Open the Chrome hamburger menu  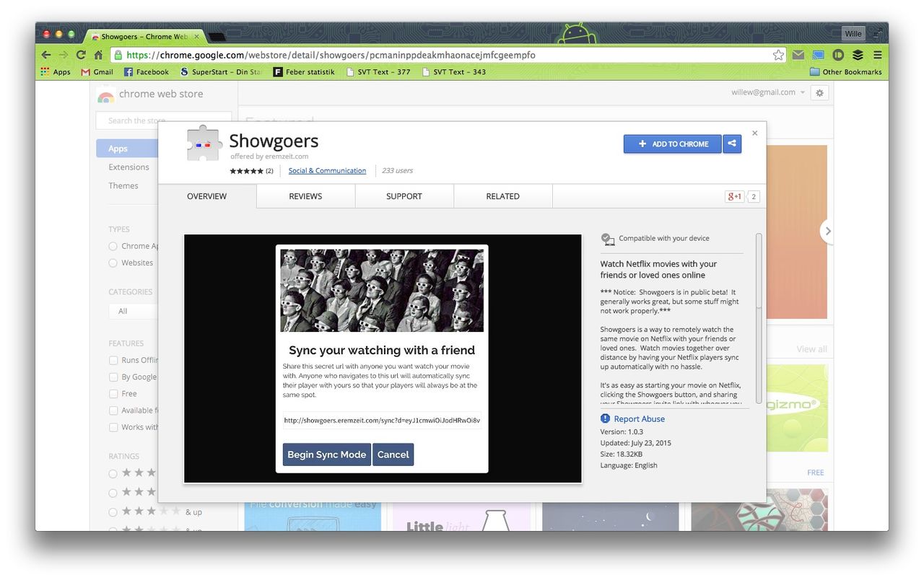877,55
